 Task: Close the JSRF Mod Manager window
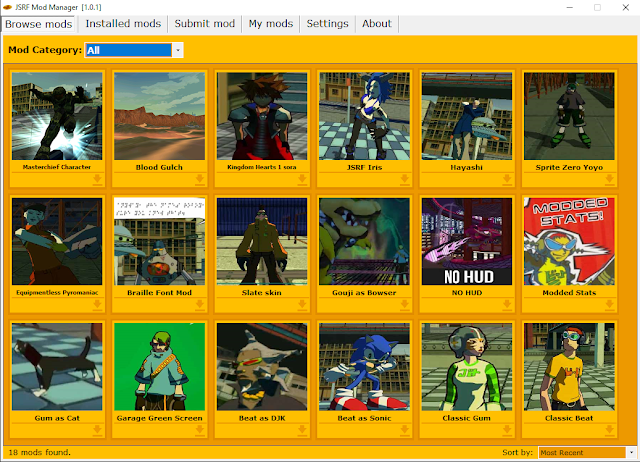coord(625,7)
